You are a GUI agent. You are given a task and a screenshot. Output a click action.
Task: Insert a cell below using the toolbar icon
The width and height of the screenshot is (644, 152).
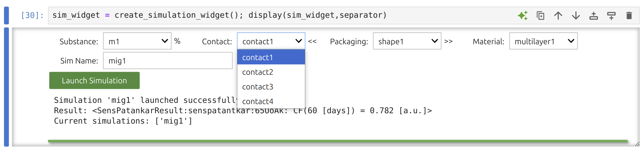pyautogui.click(x=611, y=15)
